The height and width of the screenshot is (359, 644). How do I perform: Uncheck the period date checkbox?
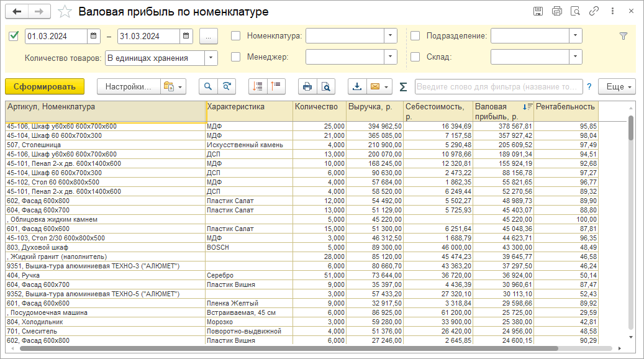coord(14,36)
